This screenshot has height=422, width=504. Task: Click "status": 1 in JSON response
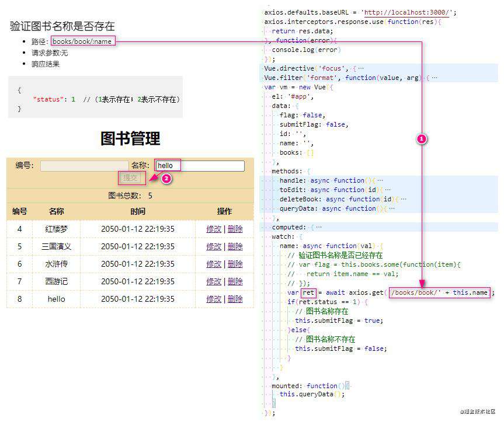coord(54,99)
